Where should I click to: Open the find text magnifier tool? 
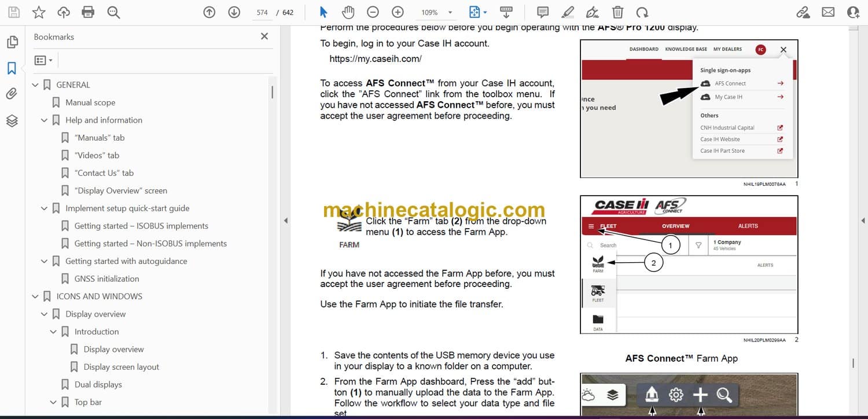(x=113, y=12)
